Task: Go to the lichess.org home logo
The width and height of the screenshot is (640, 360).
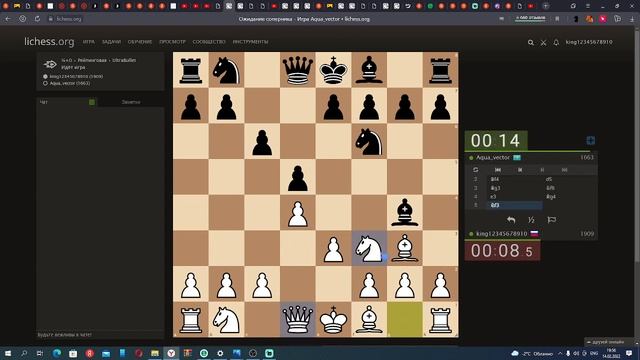Action: 49,42
